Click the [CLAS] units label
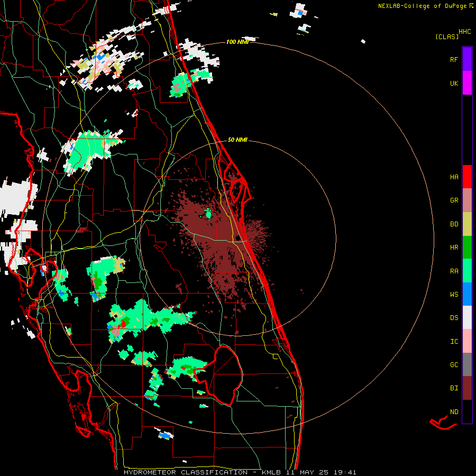This screenshot has height=476, width=476. [x=447, y=36]
